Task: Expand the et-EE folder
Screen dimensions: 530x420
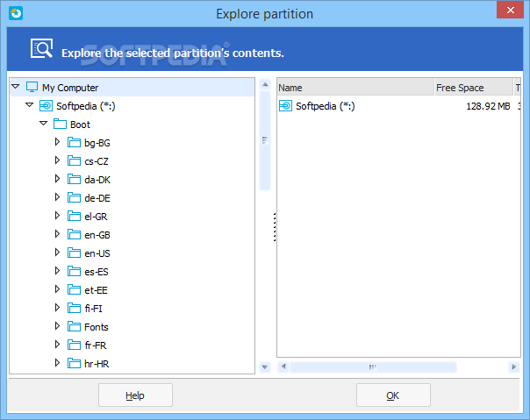Action: click(57, 289)
